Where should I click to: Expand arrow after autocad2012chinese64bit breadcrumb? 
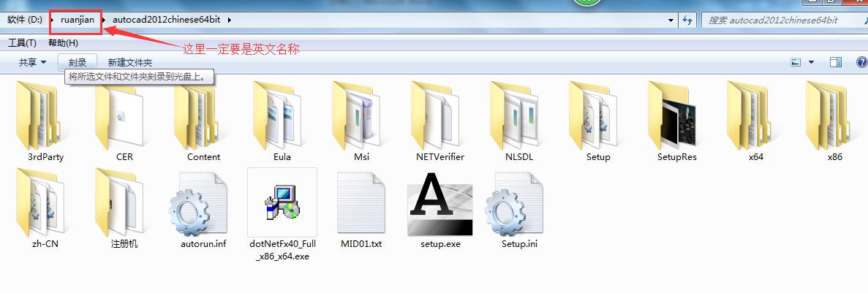click(x=229, y=20)
